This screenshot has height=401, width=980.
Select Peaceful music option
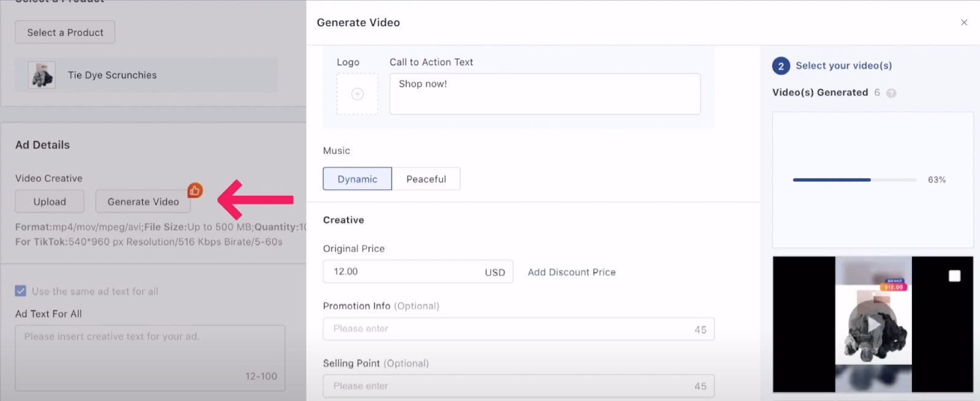click(426, 179)
